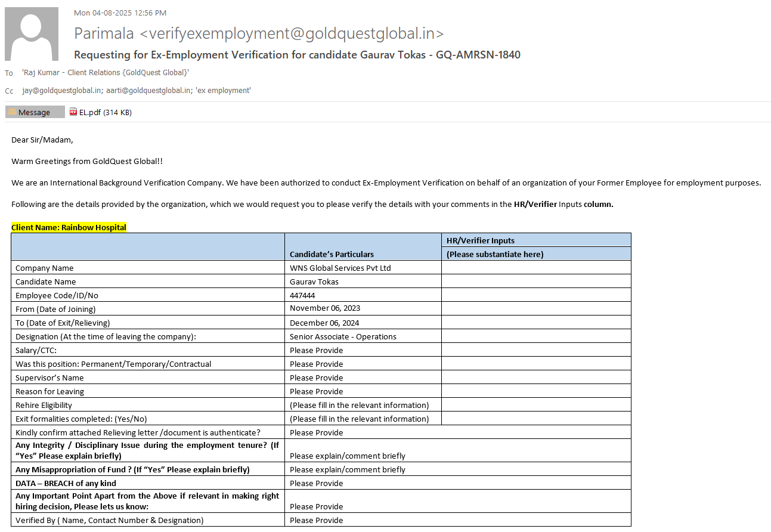This screenshot has height=532, width=771.
Task: Open the EL.pdf attachment
Action: pos(101,112)
